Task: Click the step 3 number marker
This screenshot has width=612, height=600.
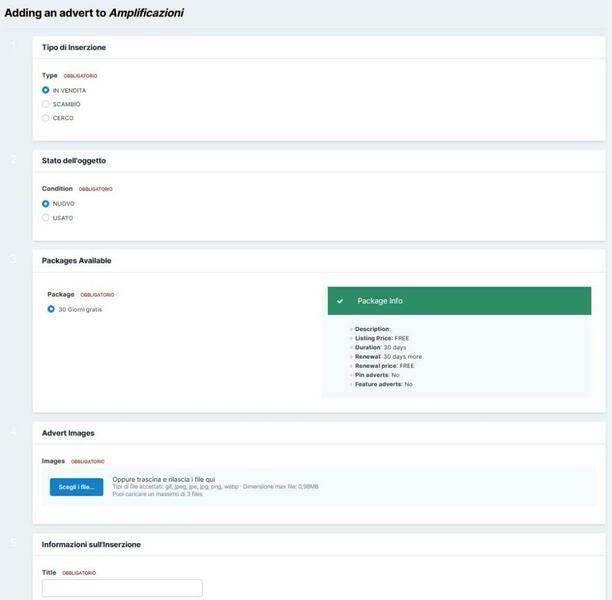Action: pyautogui.click(x=14, y=260)
